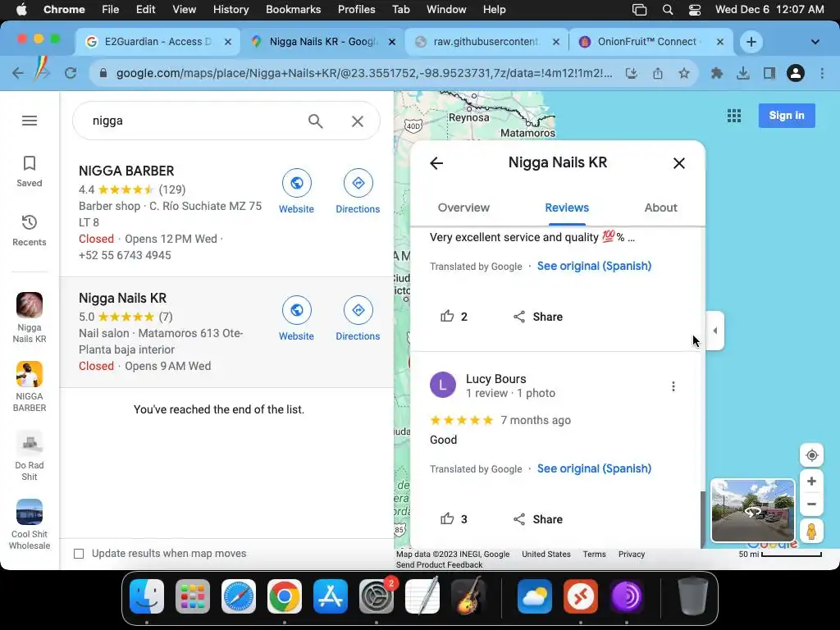Get Directions to the barber shop listing
The width and height of the screenshot is (840, 630).
[x=358, y=191]
